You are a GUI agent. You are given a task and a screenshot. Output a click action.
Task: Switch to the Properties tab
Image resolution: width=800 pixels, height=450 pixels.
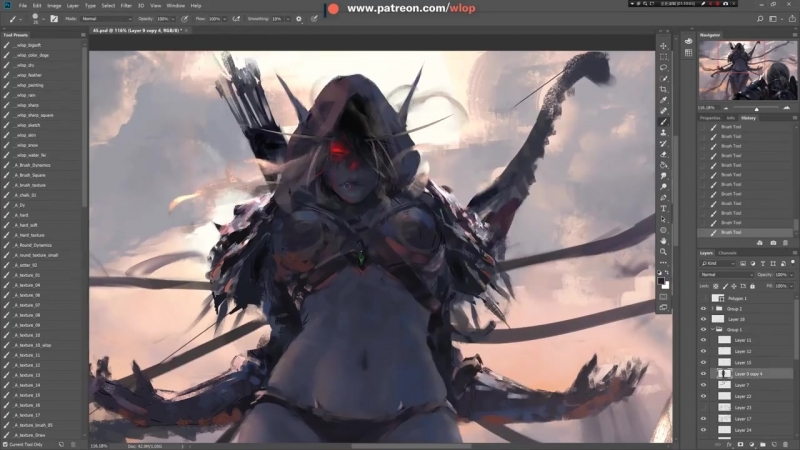710,118
